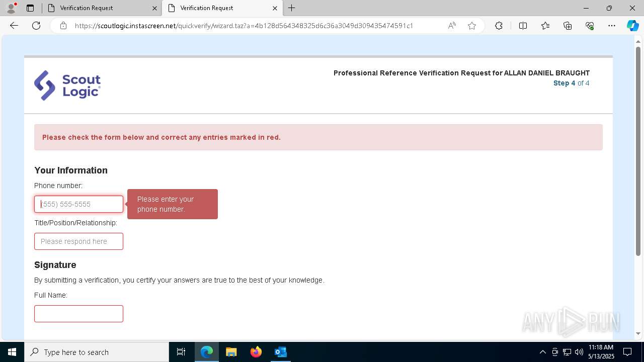The image size is (644, 362).
Task: Click the vertical scrollbar thumb
Action: [638, 151]
